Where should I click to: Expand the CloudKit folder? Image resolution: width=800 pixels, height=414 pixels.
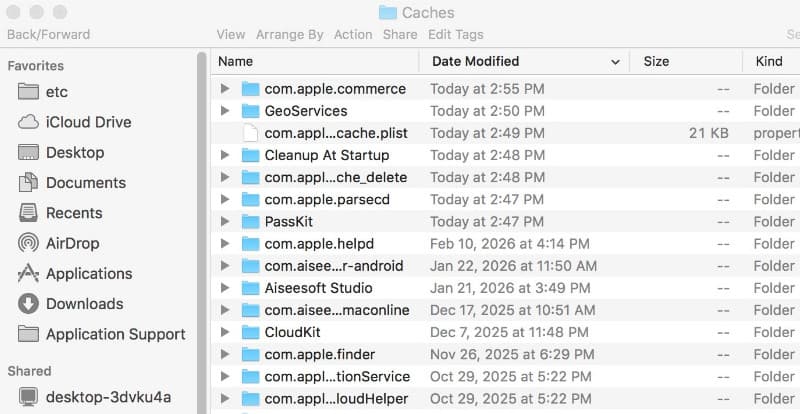pyautogui.click(x=224, y=332)
